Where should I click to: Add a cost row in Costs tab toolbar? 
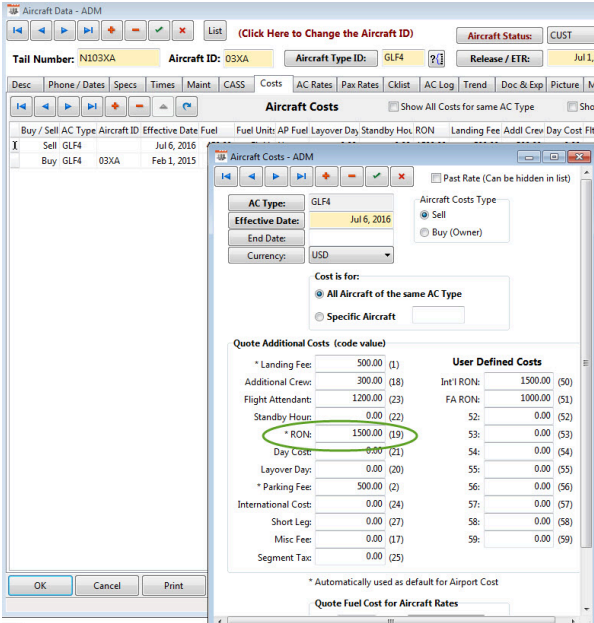click(116, 106)
